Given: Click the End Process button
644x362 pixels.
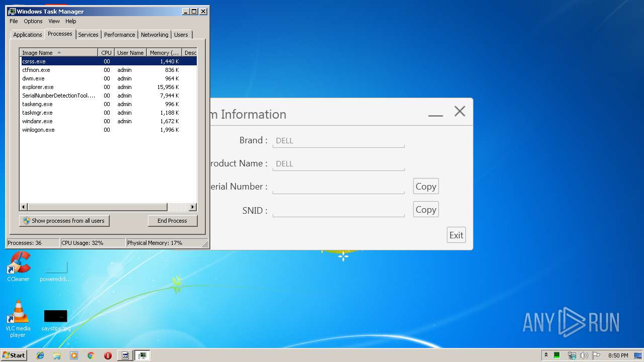Looking at the screenshot, I should 173,221.
